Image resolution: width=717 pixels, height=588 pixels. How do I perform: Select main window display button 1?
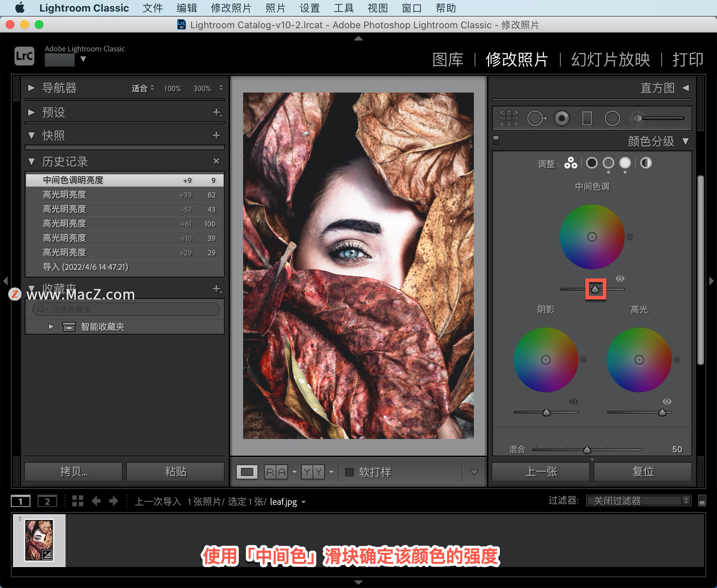21,501
